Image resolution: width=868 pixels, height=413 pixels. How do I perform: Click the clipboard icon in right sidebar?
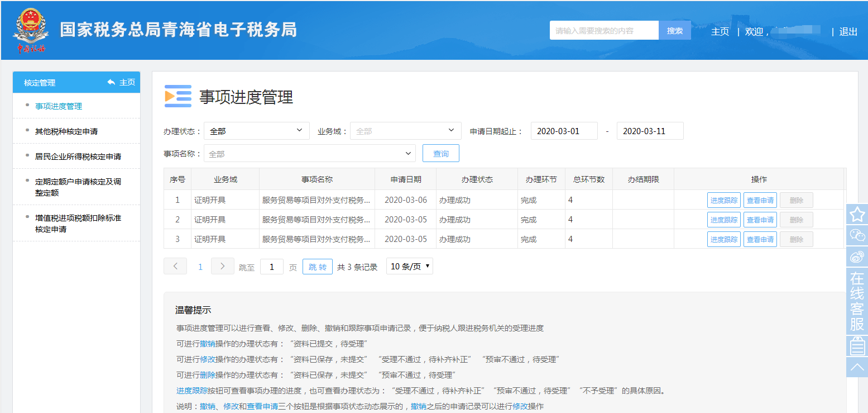857,346
